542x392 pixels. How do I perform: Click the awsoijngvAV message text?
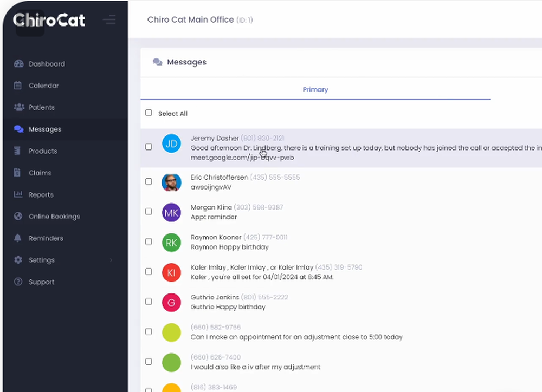(211, 187)
